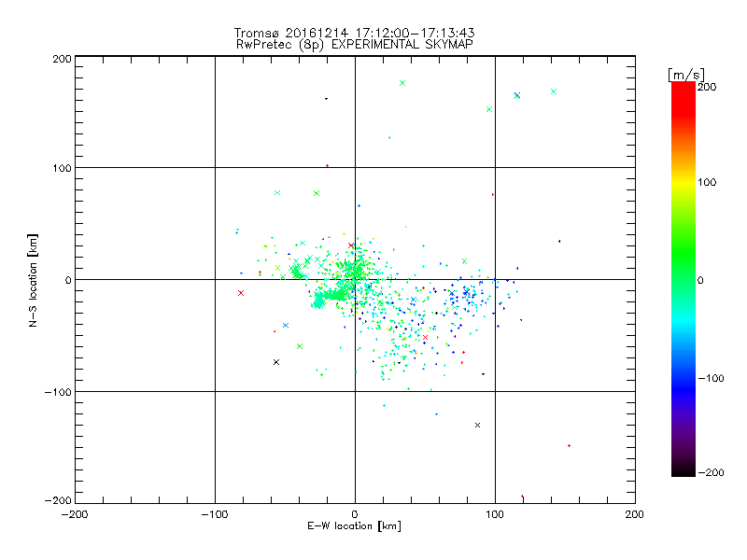Click the x-axis '200' tick label
The height and width of the screenshot is (560, 747).
click(635, 514)
